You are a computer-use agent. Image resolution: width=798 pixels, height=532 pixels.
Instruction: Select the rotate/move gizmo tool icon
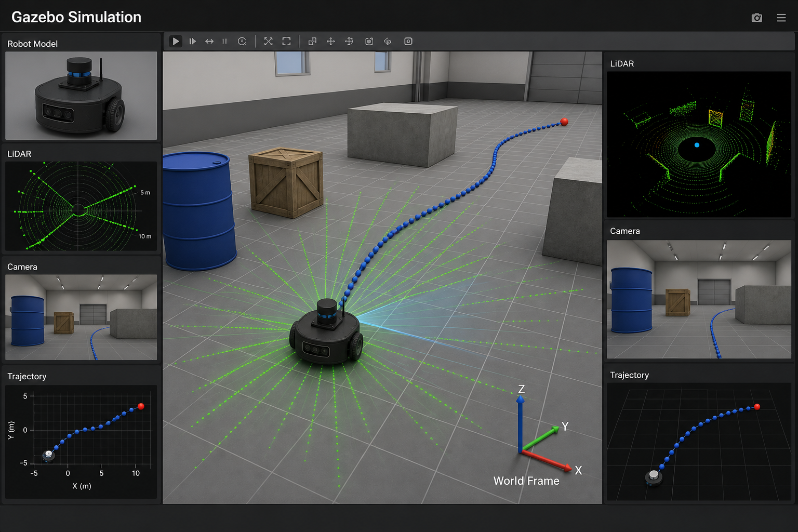(x=349, y=41)
